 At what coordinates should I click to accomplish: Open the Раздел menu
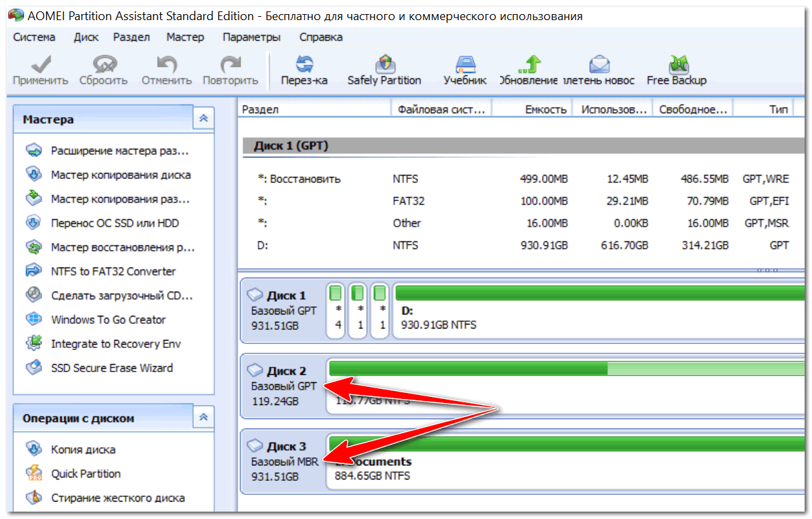131,37
